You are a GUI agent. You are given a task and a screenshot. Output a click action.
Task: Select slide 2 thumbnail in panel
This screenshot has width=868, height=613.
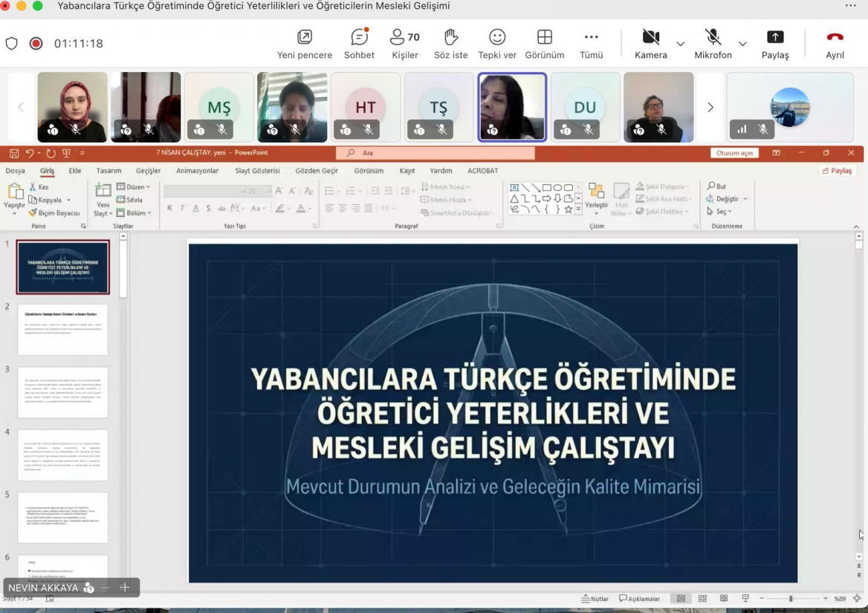point(63,329)
